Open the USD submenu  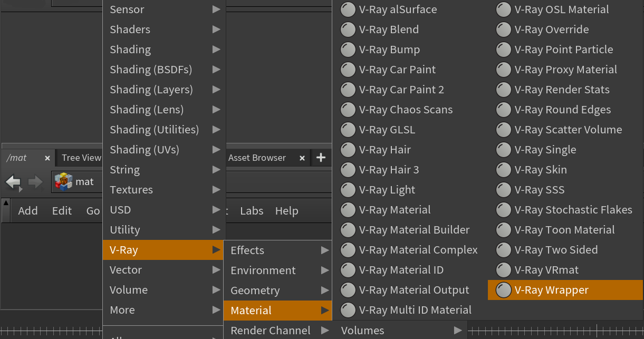coord(164,210)
